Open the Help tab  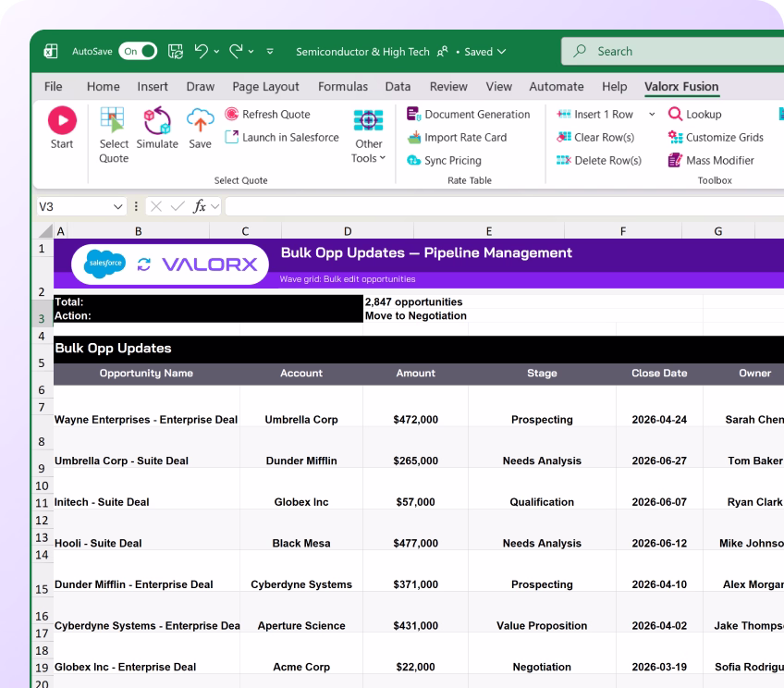(615, 87)
